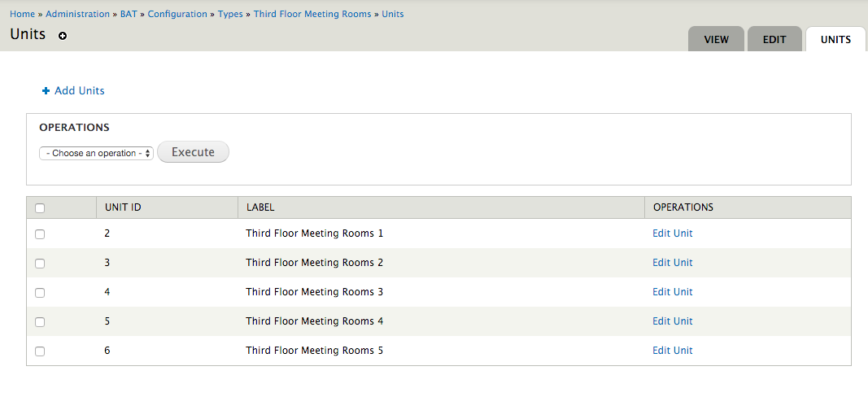
Task: Select the UNITS tab
Action: [x=835, y=39]
